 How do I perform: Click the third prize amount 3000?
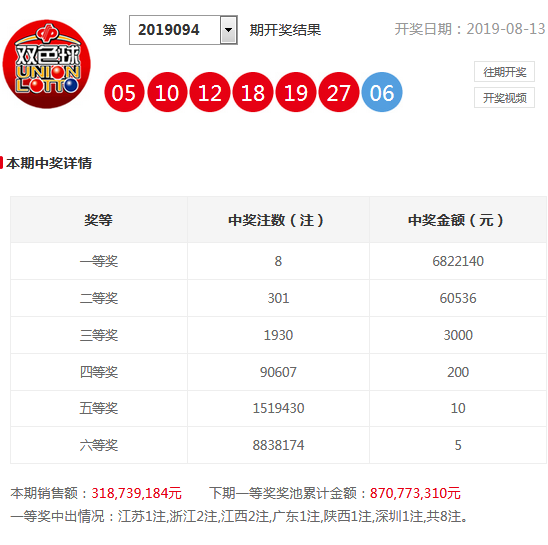[458, 336]
